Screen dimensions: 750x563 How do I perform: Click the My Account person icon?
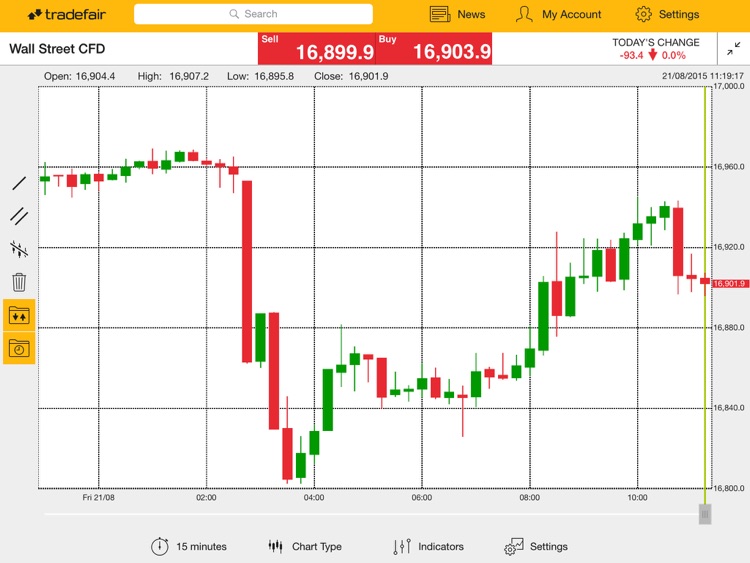click(x=524, y=14)
